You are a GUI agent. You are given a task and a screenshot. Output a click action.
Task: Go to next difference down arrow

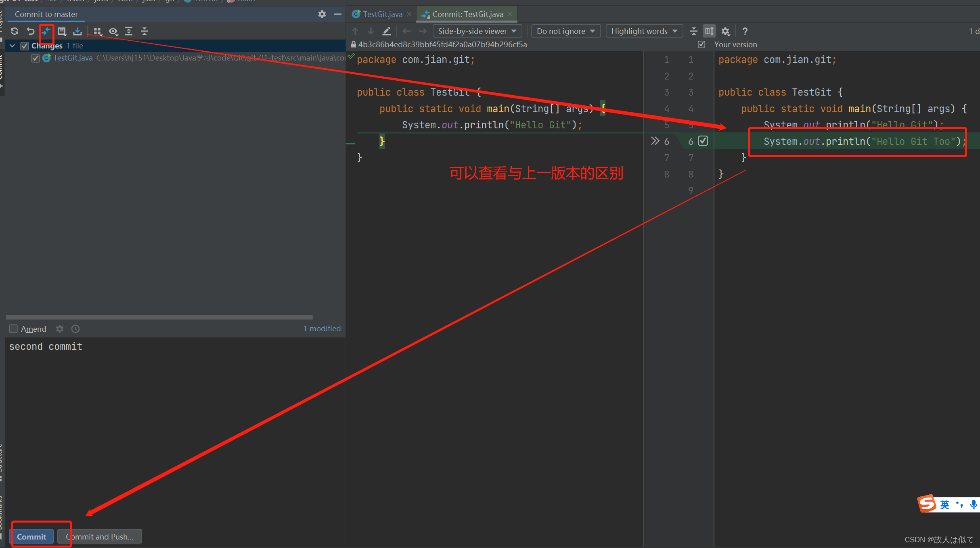[x=371, y=31]
